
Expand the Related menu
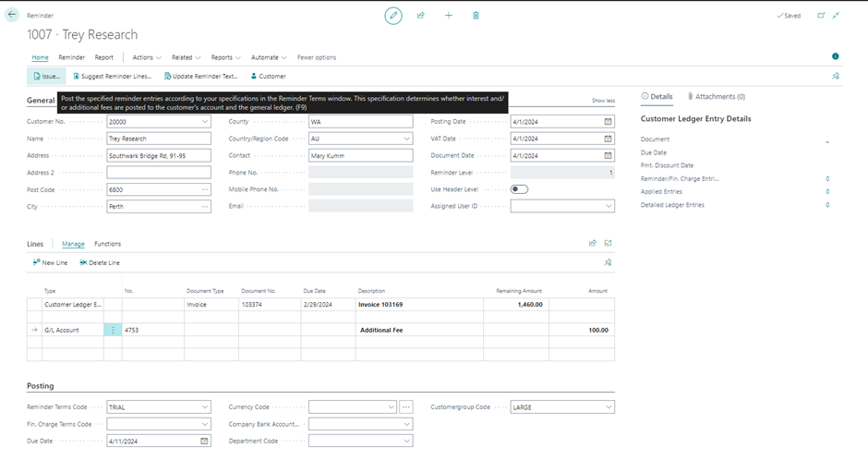[186, 57]
